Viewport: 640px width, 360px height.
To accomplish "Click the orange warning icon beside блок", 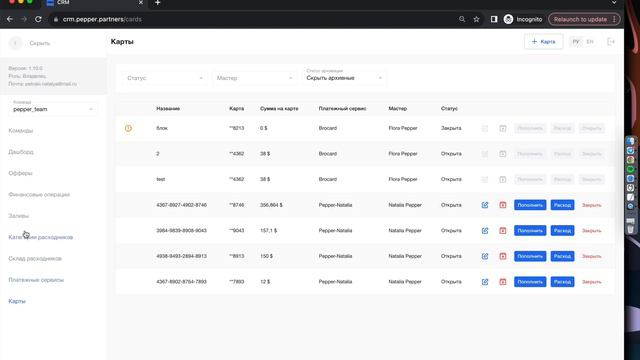I will point(128,128).
